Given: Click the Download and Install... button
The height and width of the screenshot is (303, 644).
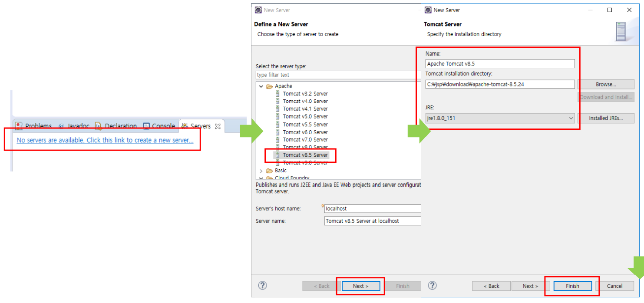Looking at the screenshot, I should 606,97.
